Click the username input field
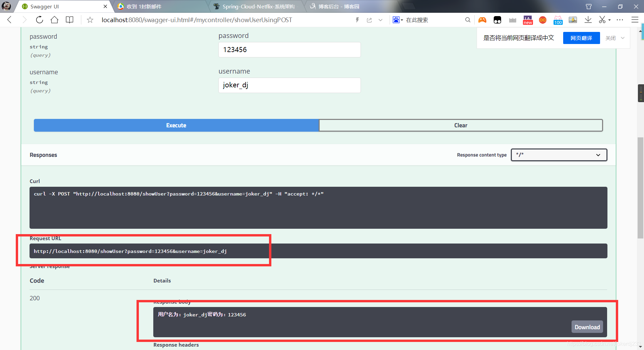The image size is (644, 350). point(289,85)
